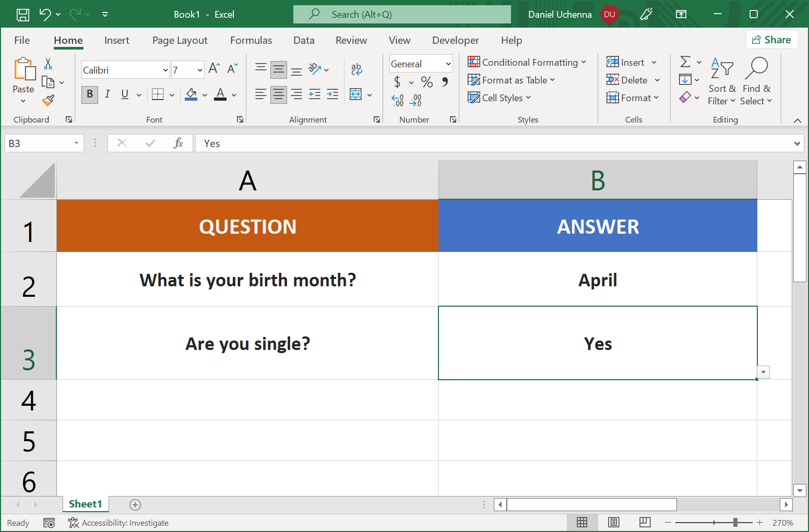Click the Share button
809x532 pixels.
pyautogui.click(x=772, y=39)
